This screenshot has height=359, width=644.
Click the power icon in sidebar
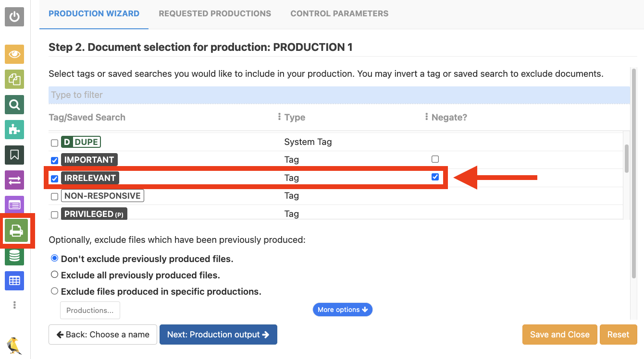click(14, 17)
